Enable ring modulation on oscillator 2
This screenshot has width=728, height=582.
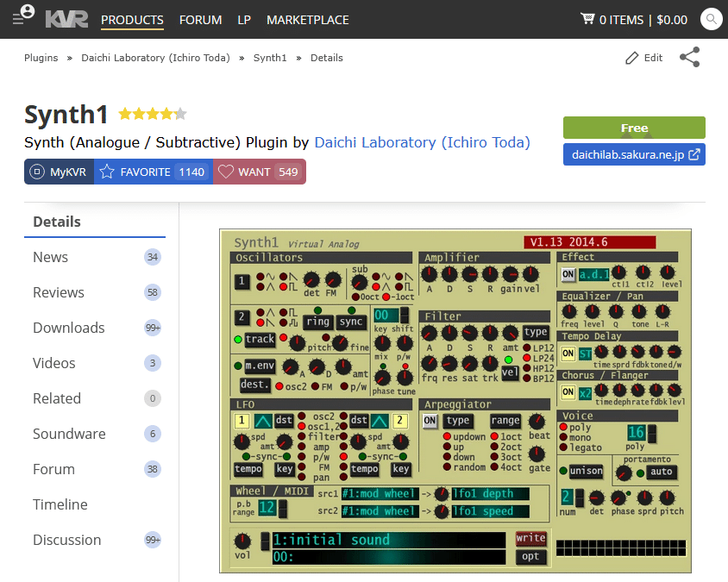[317, 322]
